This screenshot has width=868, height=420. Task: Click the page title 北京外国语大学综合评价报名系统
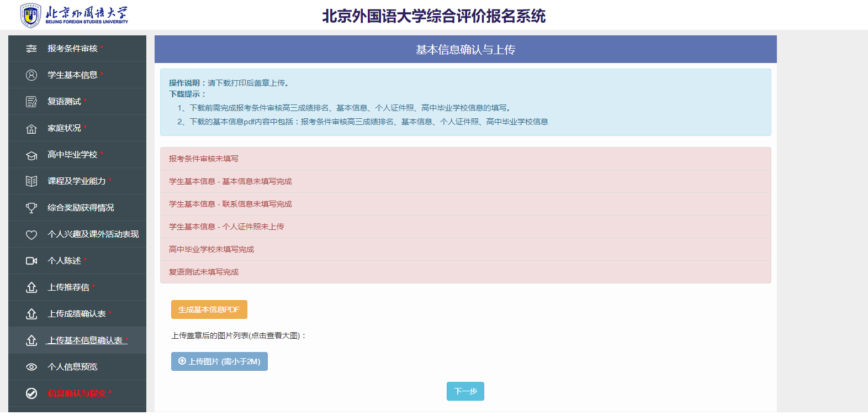pos(434,16)
